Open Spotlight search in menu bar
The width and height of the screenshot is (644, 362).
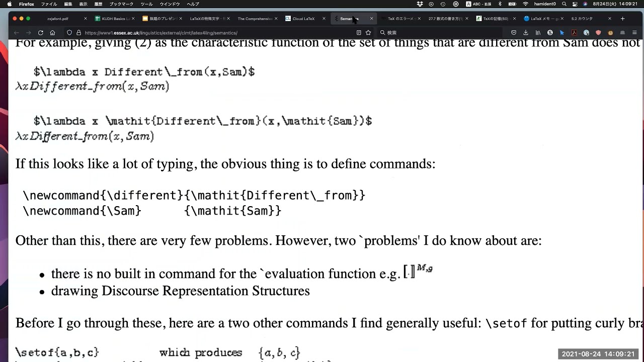pos(565,4)
